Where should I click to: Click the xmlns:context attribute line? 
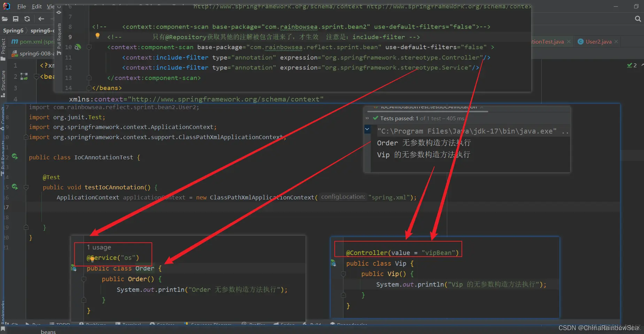pyautogui.click(x=196, y=99)
